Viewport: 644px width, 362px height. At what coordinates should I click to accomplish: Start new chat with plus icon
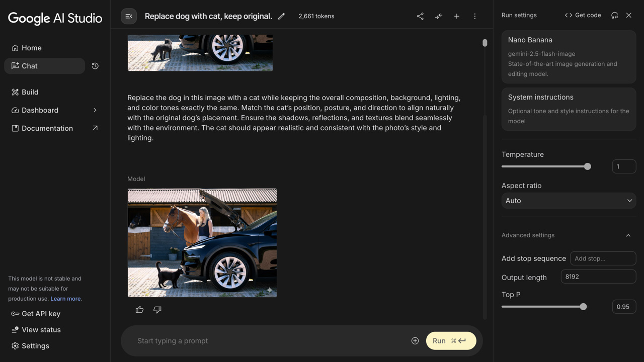(x=457, y=16)
